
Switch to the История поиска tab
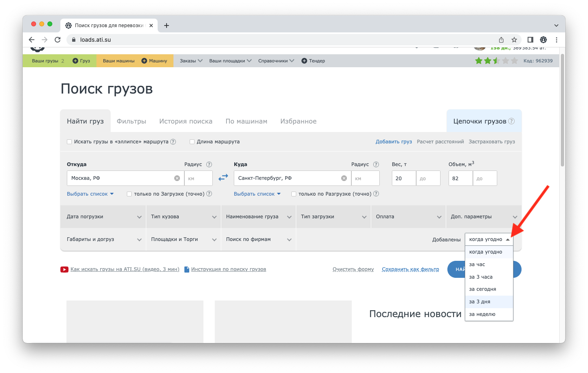pos(186,121)
